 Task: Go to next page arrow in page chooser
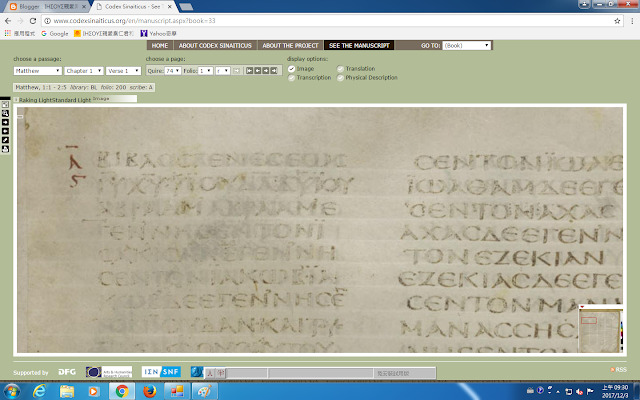[x=266, y=71]
